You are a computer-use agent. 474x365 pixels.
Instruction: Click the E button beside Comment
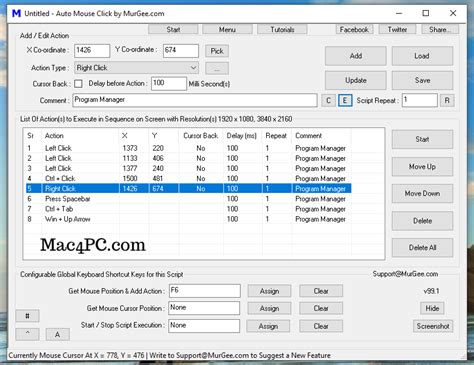345,100
